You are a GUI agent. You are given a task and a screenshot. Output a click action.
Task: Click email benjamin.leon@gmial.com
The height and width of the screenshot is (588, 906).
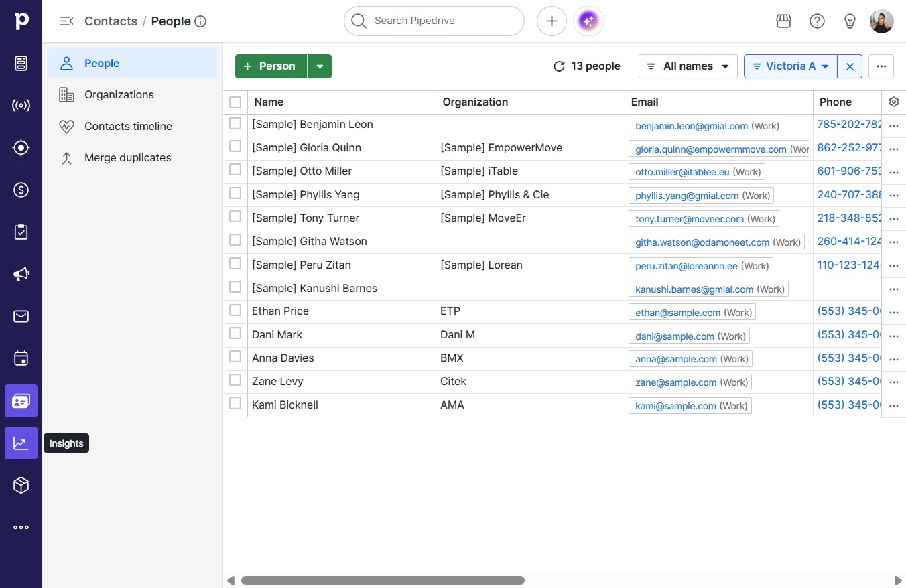[x=692, y=126]
